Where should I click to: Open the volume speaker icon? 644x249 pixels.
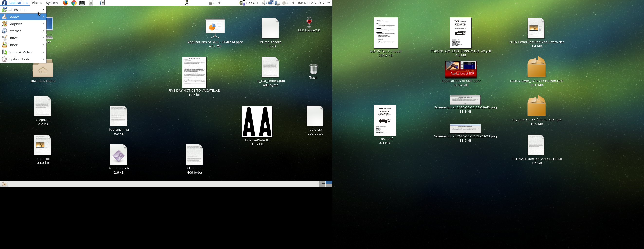(x=264, y=3)
